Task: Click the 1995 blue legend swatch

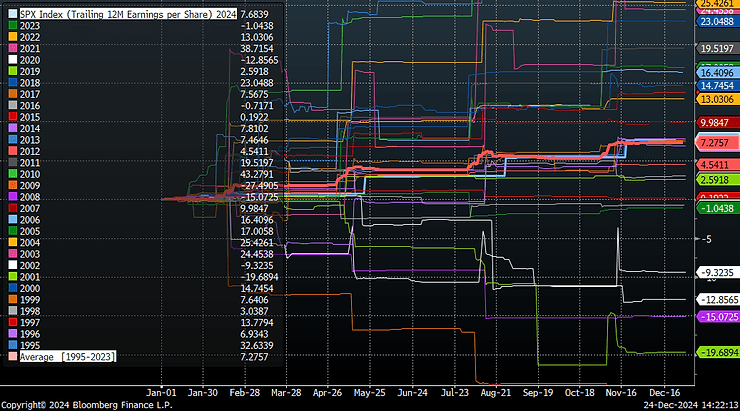Action: coord(12,345)
